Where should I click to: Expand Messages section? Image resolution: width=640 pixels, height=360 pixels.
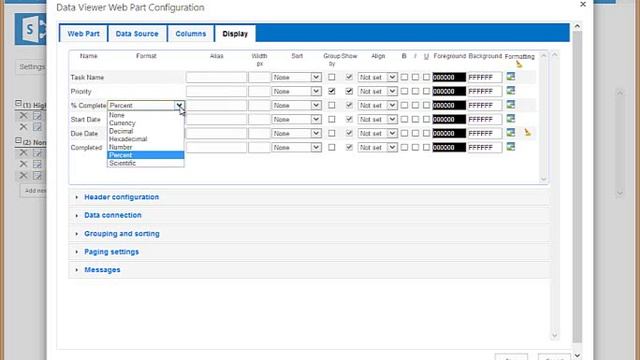tap(102, 270)
